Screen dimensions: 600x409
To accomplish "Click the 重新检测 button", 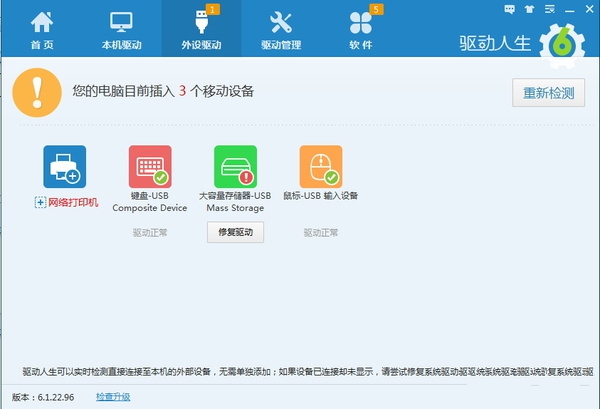I will pyautogui.click(x=548, y=93).
